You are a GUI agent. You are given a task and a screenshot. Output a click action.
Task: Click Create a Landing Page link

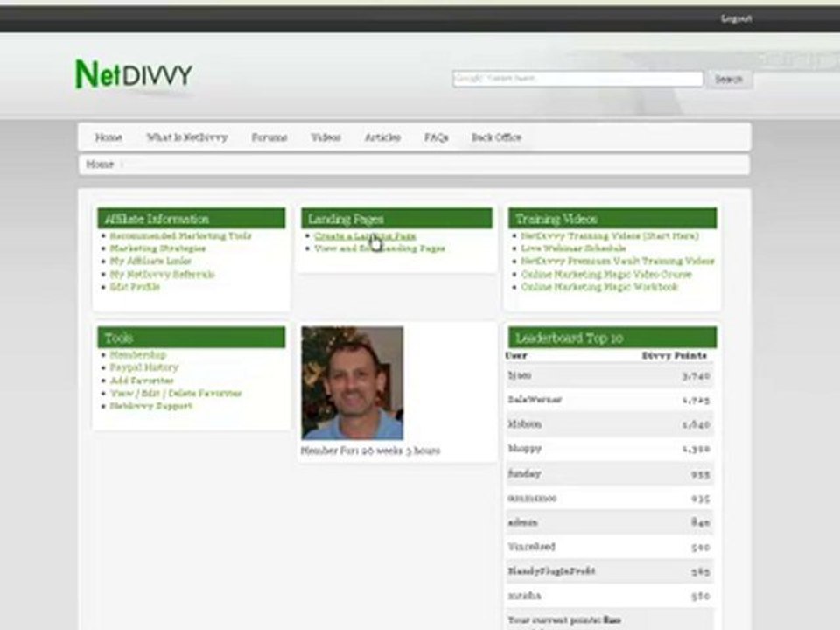(x=365, y=235)
